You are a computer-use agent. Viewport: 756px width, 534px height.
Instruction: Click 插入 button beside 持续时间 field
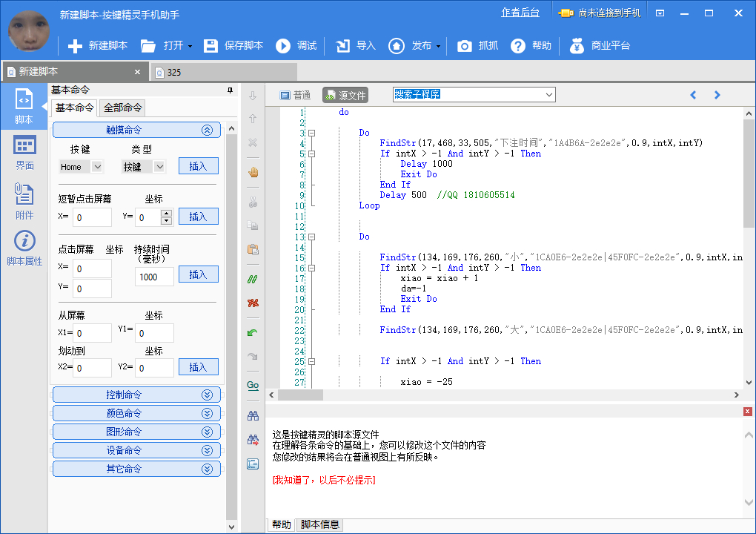(x=198, y=274)
